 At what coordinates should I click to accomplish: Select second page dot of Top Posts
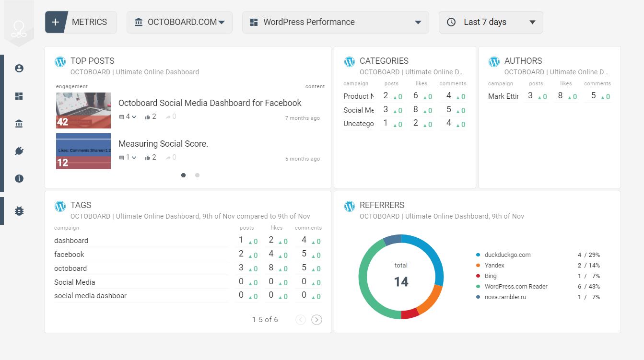[x=197, y=175]
